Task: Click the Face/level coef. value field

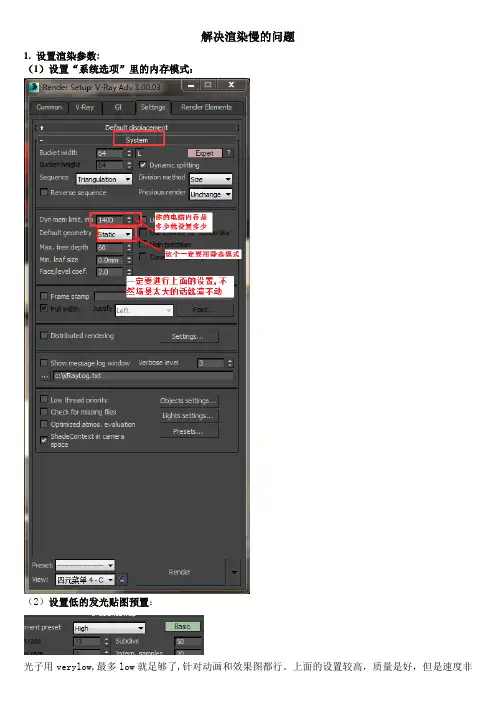Action: (x=110, y=272)
